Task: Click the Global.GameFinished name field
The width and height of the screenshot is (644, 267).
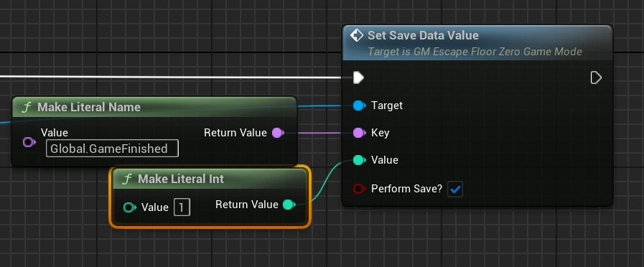Action: pyautogui.click(x=112, y=149)
